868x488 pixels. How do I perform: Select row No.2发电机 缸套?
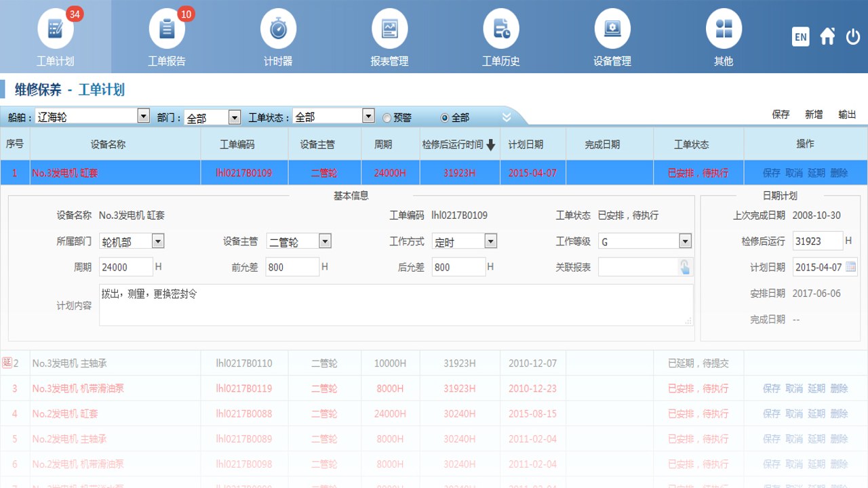(434, 413)
